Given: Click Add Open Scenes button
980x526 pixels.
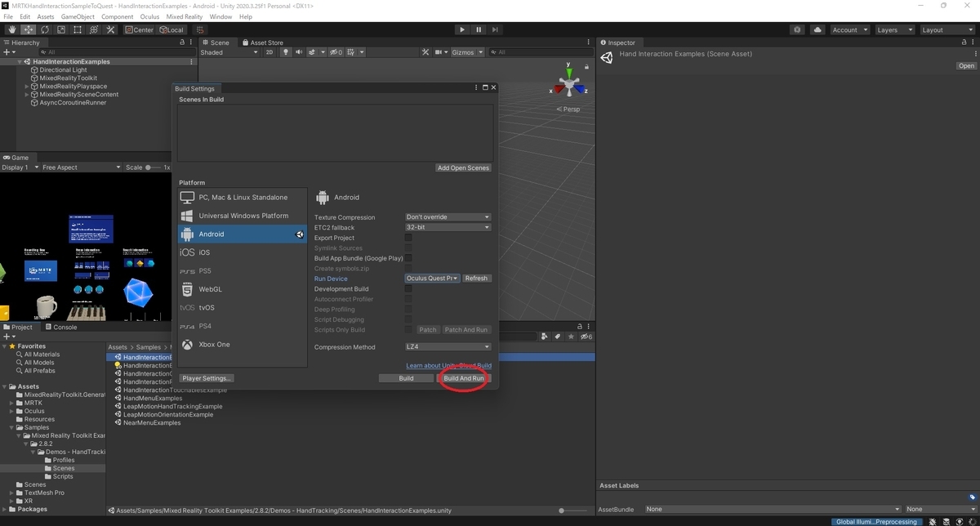Looking at the screenshot, I should [x=463, y=168].
